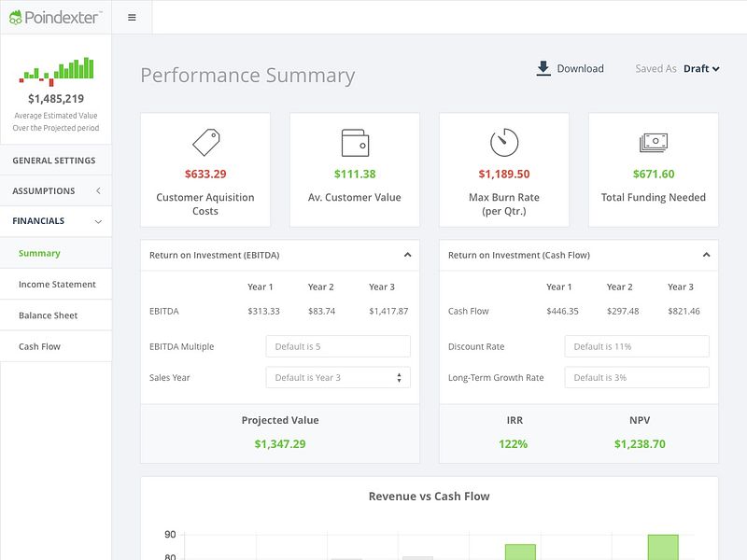This screenshot has width=747, height=560.
Task: Switch to the Income Statement page
Action: [57, 284]
